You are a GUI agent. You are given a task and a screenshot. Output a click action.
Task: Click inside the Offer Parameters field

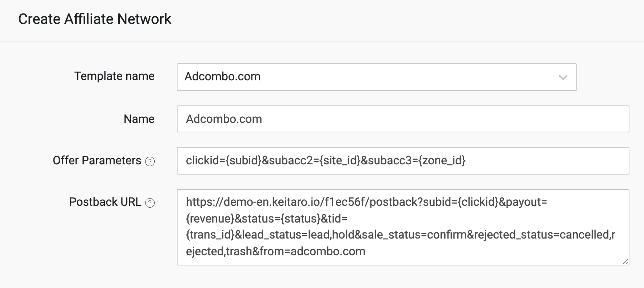(403, 160)
